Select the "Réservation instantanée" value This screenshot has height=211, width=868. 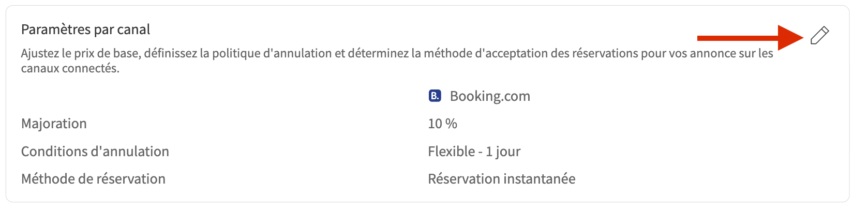(501, 179)
